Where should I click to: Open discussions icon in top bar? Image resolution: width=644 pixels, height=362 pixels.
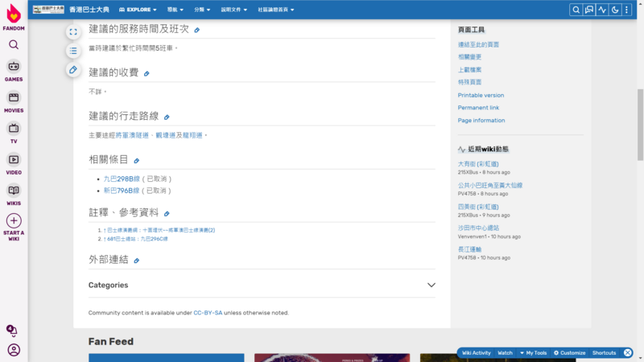(x=589, y=10)
